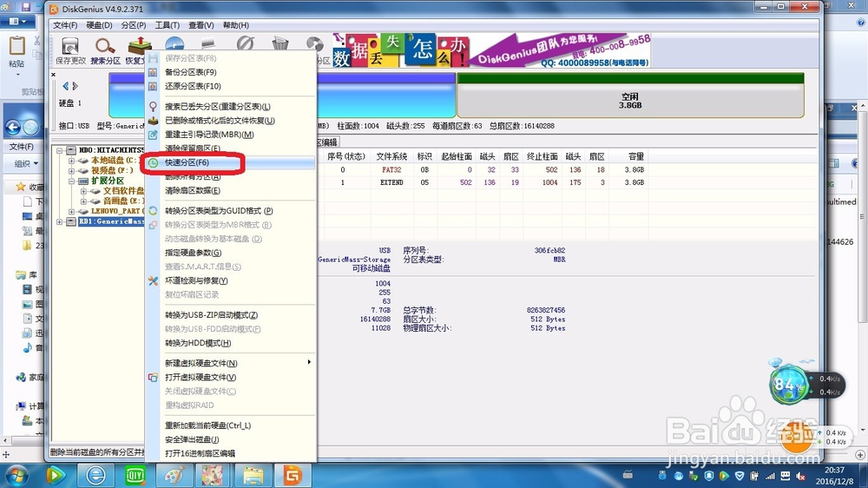This screenshot has height=488, width=868.
Task: Select the 空闲 3.8GB free space block
Action: coord(630,96)
